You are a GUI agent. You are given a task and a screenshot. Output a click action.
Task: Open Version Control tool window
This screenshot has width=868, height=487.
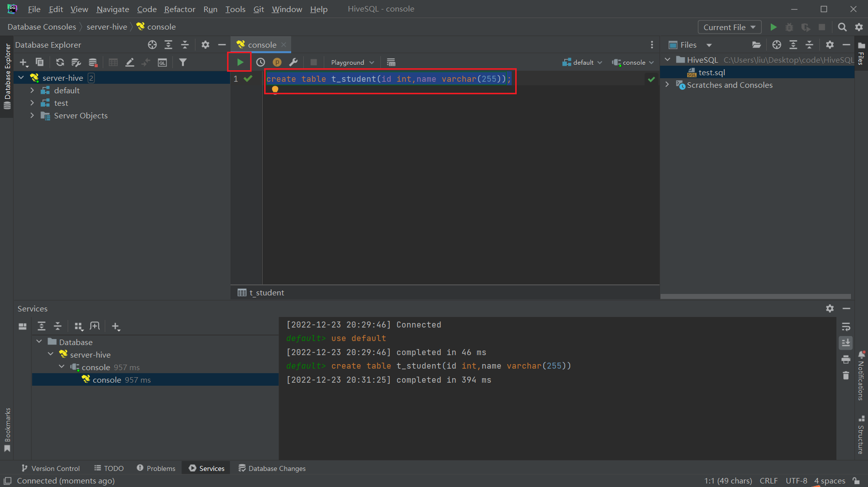pyautogui.click(x=50, y=468)
